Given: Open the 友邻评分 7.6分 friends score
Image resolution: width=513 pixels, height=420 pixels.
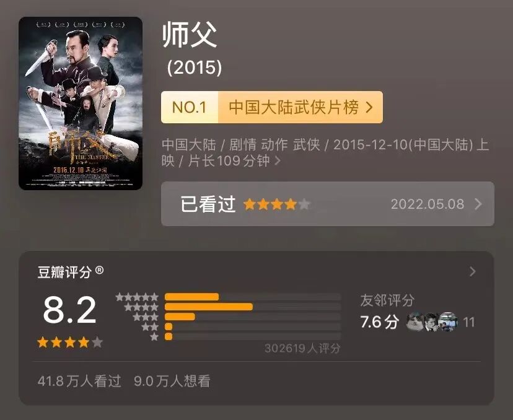Looking at the screenshot, I should [387, 311].
